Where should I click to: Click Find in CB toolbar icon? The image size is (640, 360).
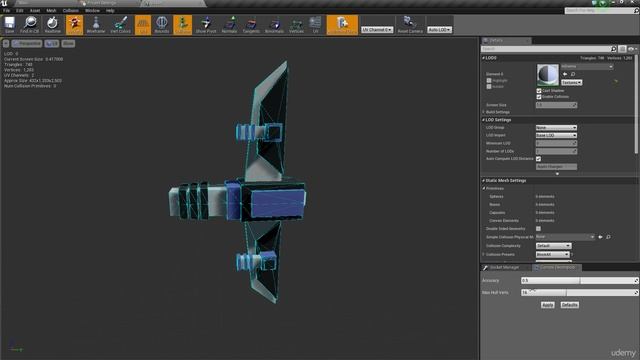pos(30,24)
